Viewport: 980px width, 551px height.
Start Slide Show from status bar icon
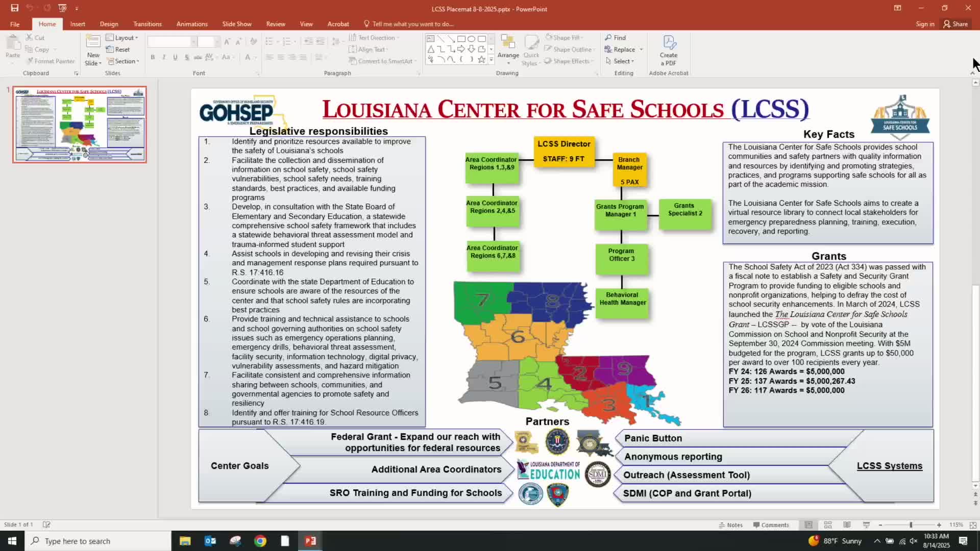[866, 525]
